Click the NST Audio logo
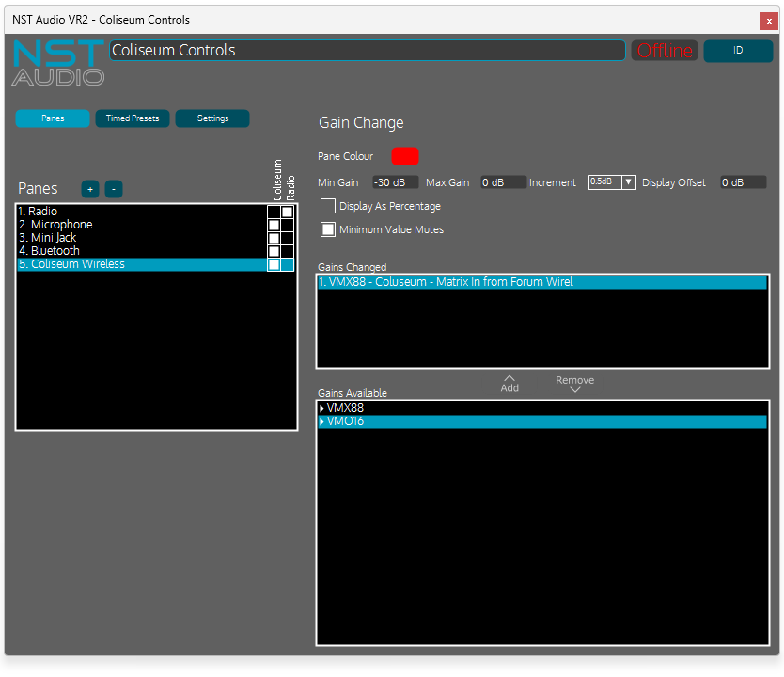784x677 pixels. (x=57, y=63)
